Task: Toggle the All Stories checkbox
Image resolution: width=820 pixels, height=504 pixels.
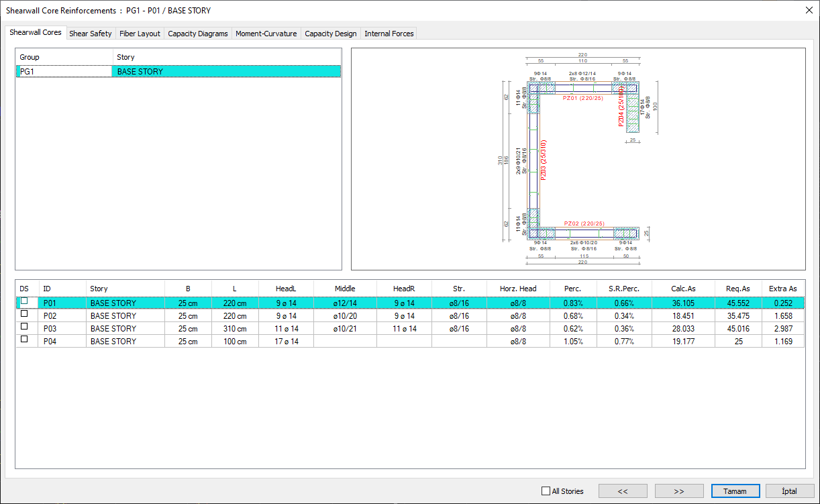Action: (546, 491)
